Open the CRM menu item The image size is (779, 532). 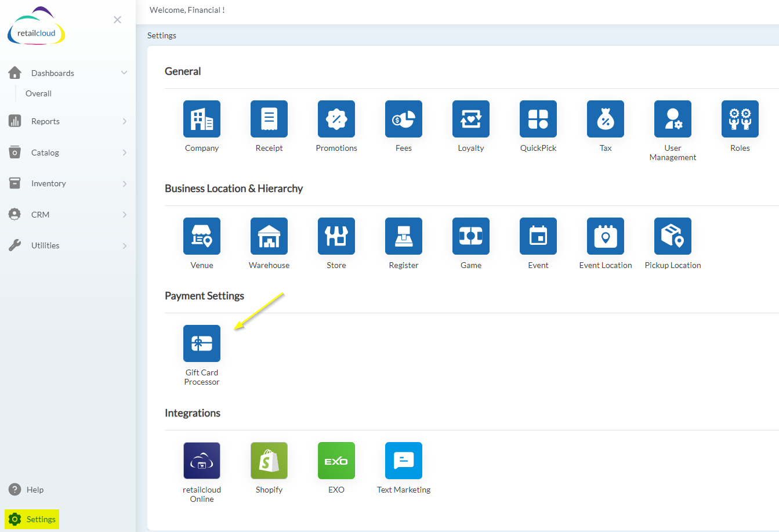pos(40,215)
